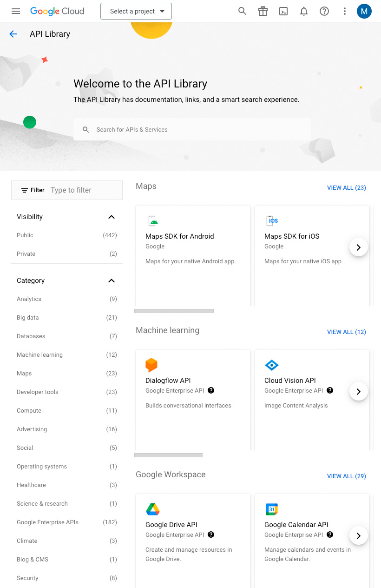381x588 pixels.
Task: Open the three-dot settings menu
Action: click(344, 11)
